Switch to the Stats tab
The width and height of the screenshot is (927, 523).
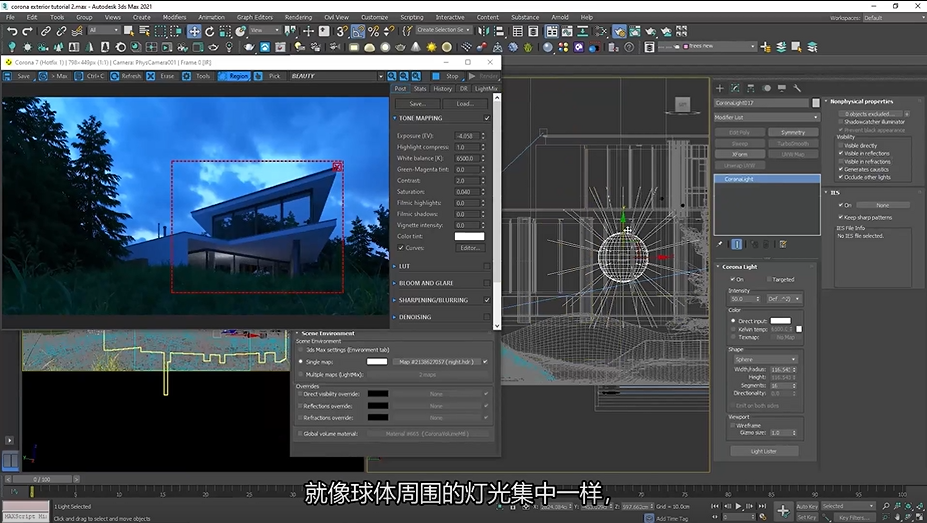pyautogui.click(x=420, y=89)
